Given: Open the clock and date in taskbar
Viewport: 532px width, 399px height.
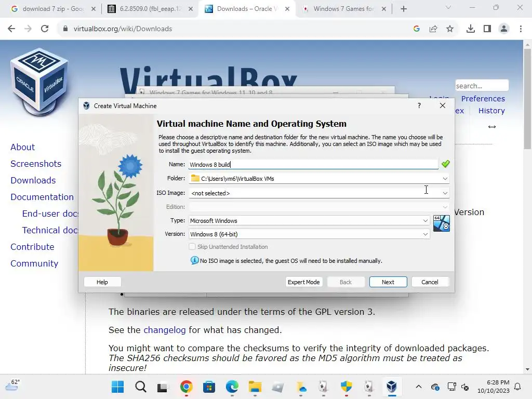Looking at the screenshot, I should click(494, 387).
